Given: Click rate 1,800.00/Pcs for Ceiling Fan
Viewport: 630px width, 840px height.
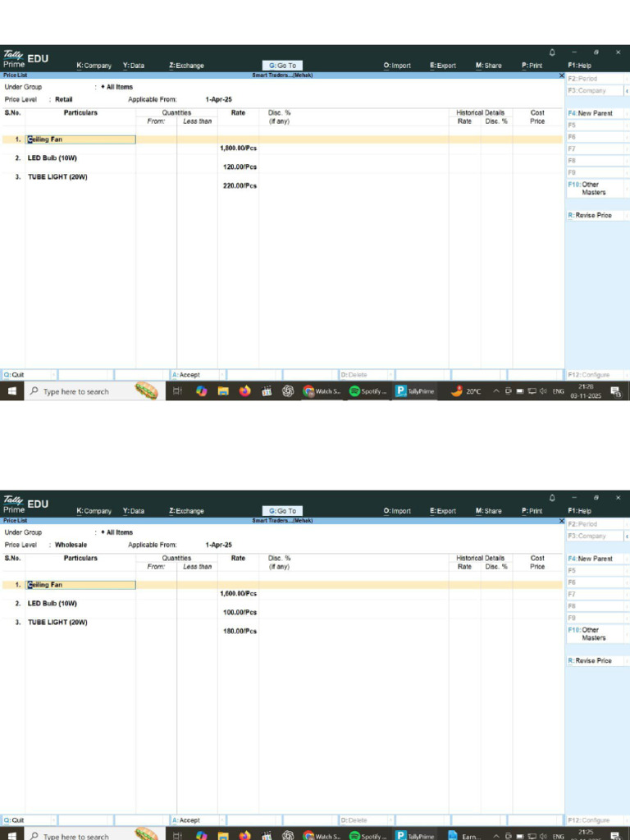Looking at the screenshot, I should (239, 148).
